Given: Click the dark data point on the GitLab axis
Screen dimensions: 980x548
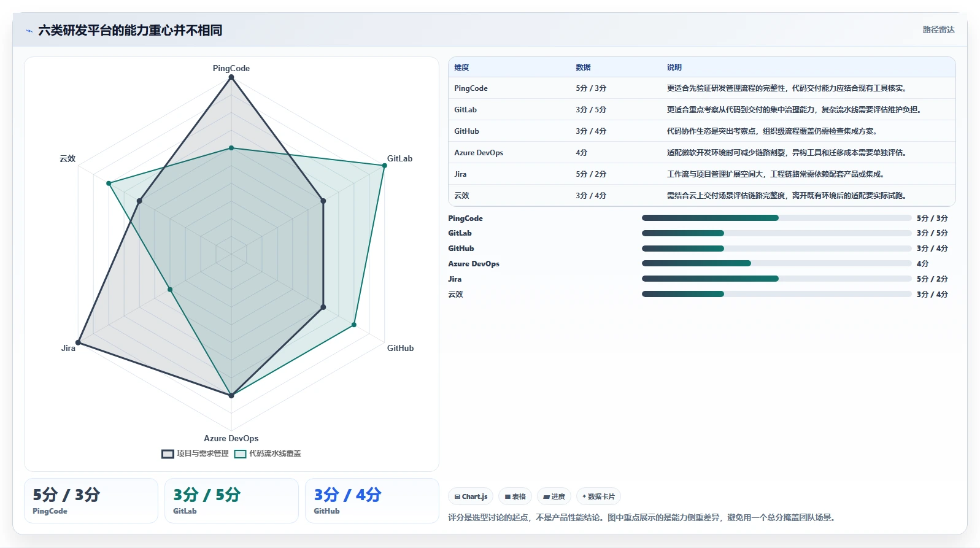Looking at the screenshot, I should [323, 201].
